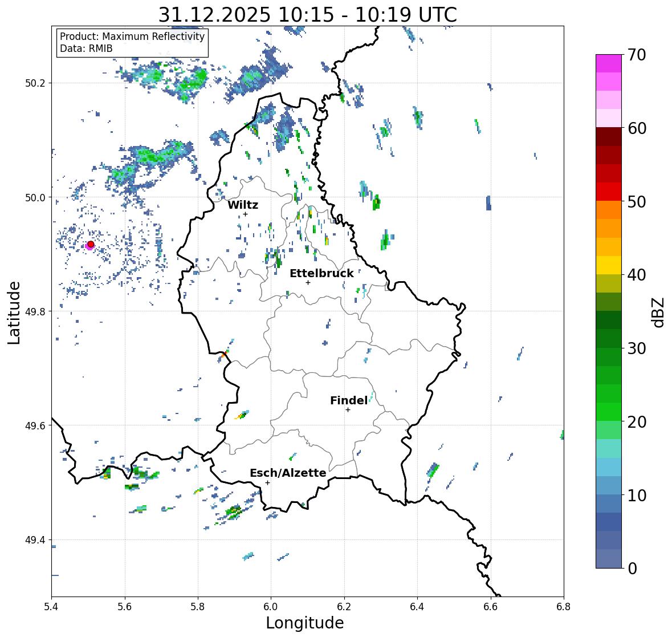Click the magenta 70 dBZ colorbar segment
672x637 pixels.
(609, 63)
